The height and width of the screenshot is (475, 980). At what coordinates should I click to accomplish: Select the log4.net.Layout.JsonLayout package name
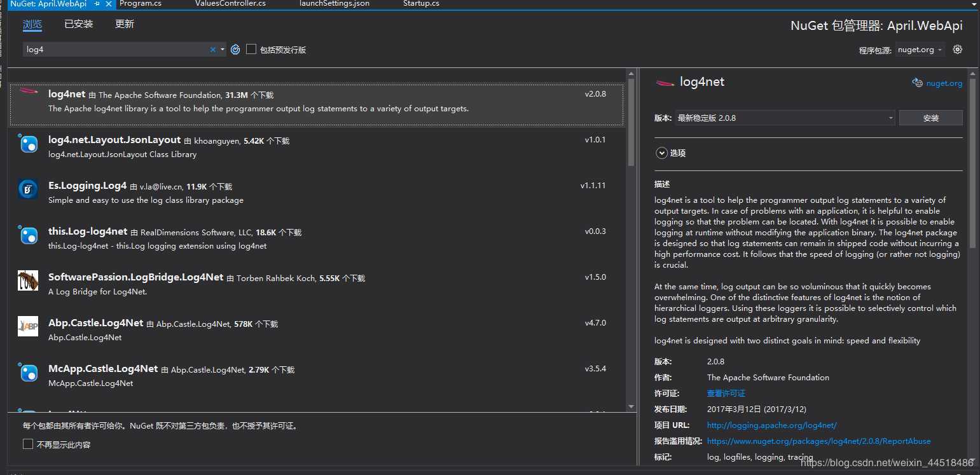[x=114, y=140]
